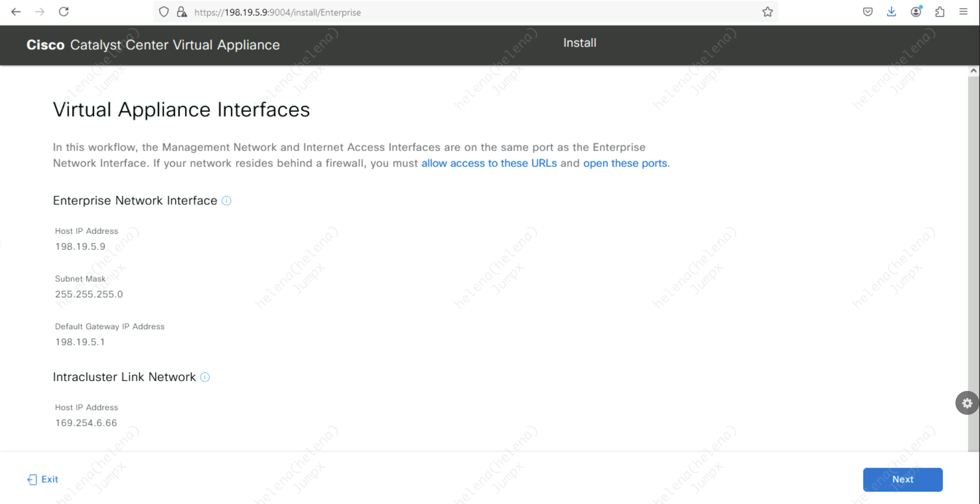Open the tracking protection shield icon

[164, 12]
